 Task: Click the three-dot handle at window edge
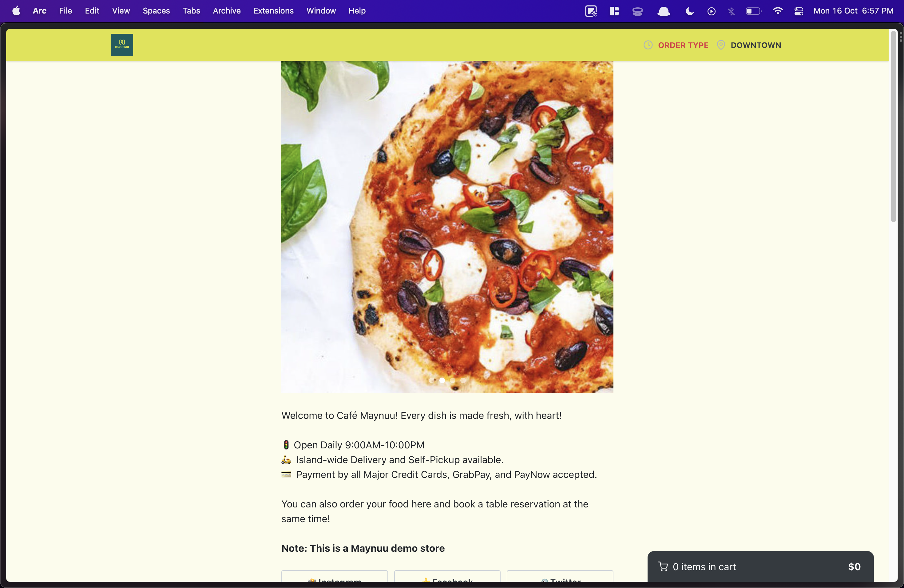coord(901,37)
